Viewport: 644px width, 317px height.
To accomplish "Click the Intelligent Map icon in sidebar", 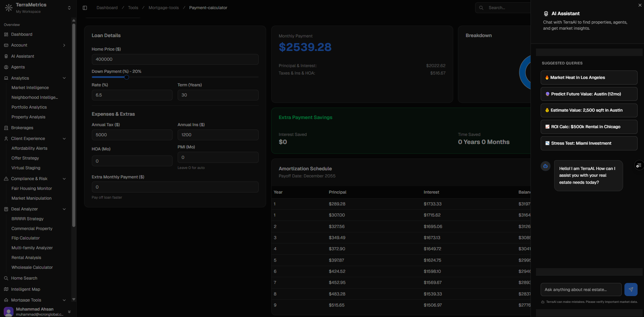I will [6, 289].
